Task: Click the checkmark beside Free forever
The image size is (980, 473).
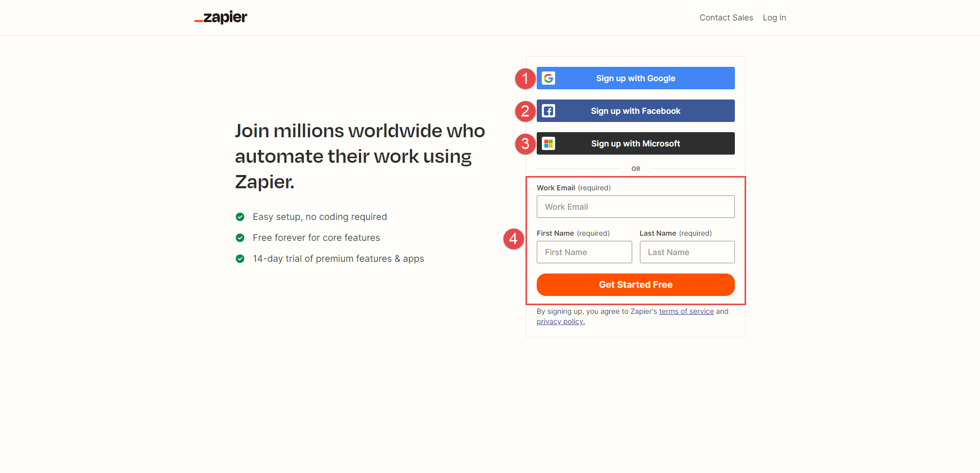Action: click(240, 238)
